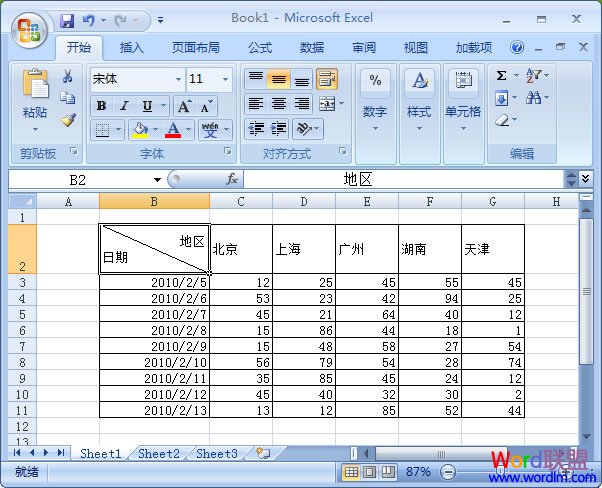This screenshot has height=488, width=602.
Task: Click the Find binoculars icon
Action: point(533,98)
